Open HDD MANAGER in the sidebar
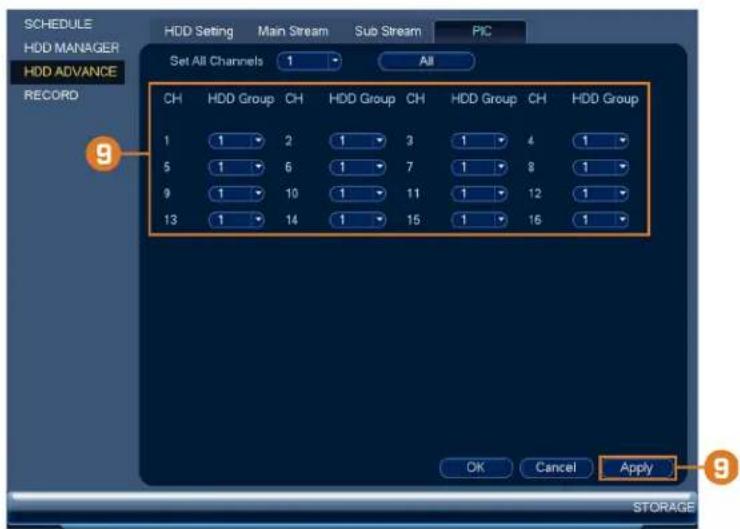The image size is (740, 529). click(71, 48)
